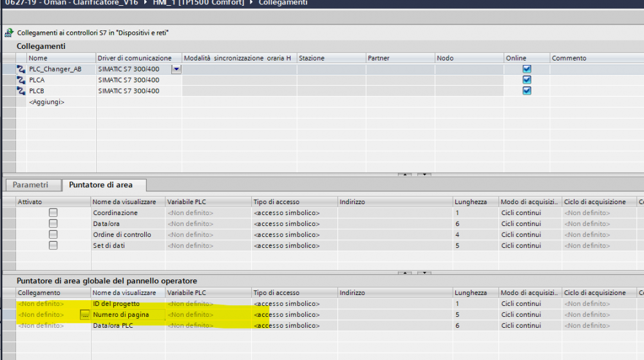The height and width of the screenshot is (360, 644).
Task: Select the ID del progetto row
Action: point(116,304)
